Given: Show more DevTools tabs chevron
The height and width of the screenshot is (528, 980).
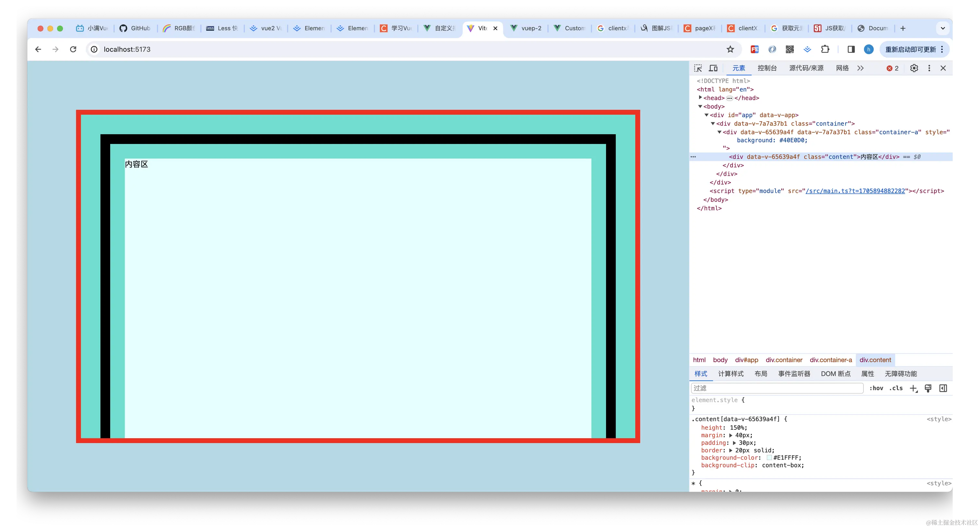Looking at the screenshot, I should point(860,68).
